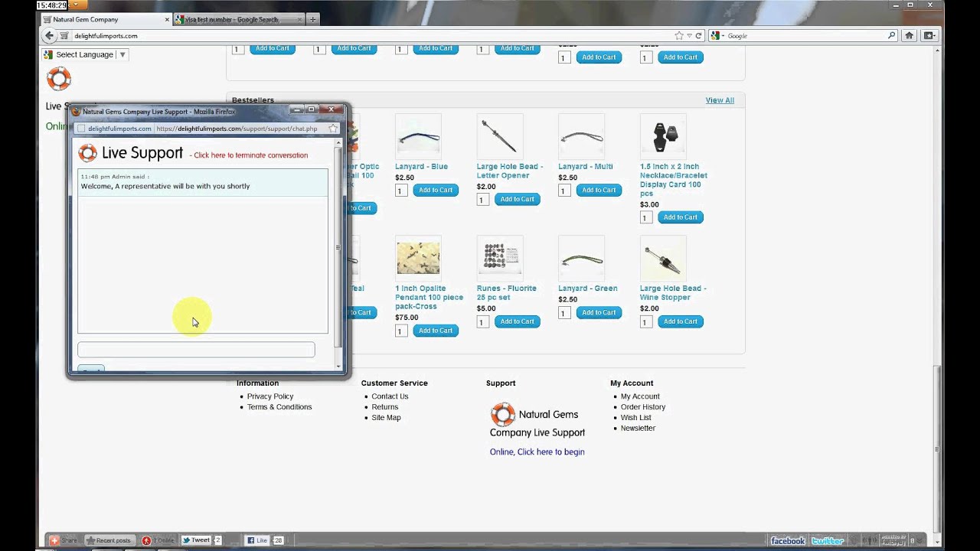The height and width of the screenshot is (551, 980).
Task: Click the Tweet button in bottom bar
Action: [x=196, y=540]
